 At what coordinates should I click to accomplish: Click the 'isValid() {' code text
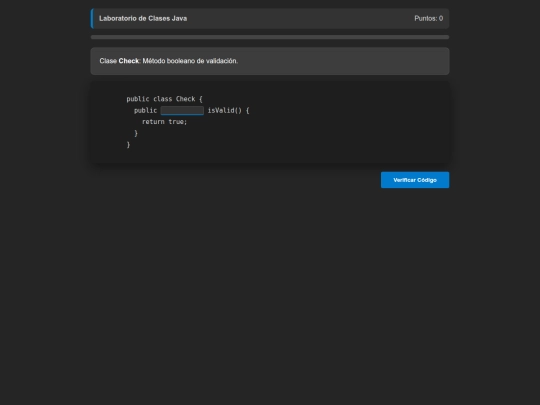point(228,111)
